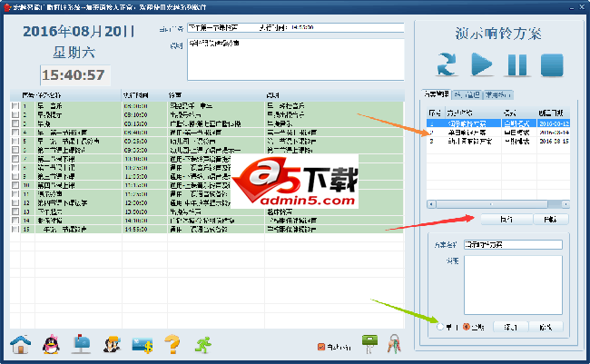
Task: Tick the checkbox for task row 1
Action: (15, 106)
